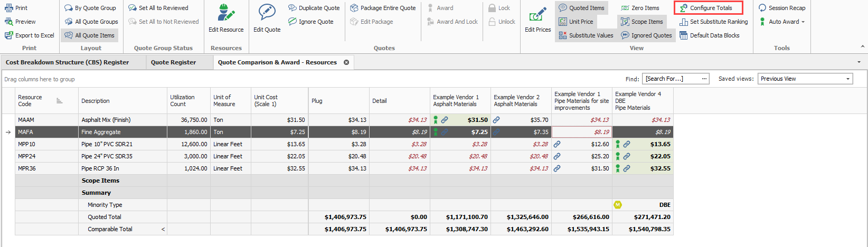
Task: Toggle Zero Items display
Action: 640,8
